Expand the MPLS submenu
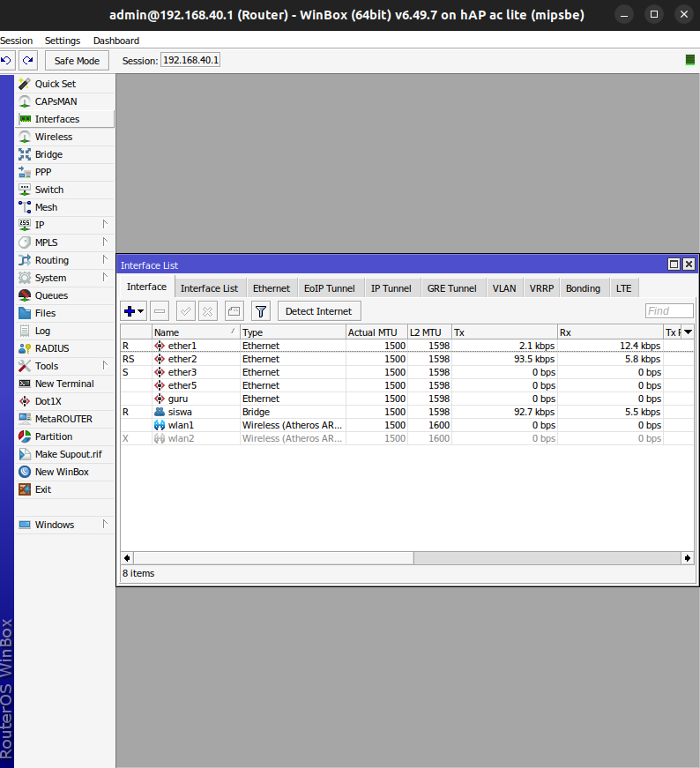Screen dimensions: 700x768 point(64,242)
